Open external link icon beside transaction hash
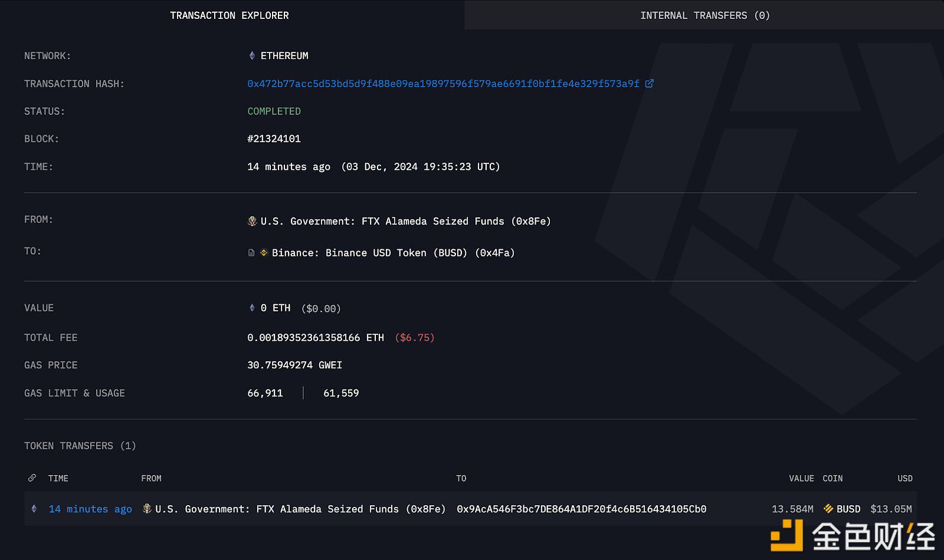The image size is (944, 560). point(649,84)
